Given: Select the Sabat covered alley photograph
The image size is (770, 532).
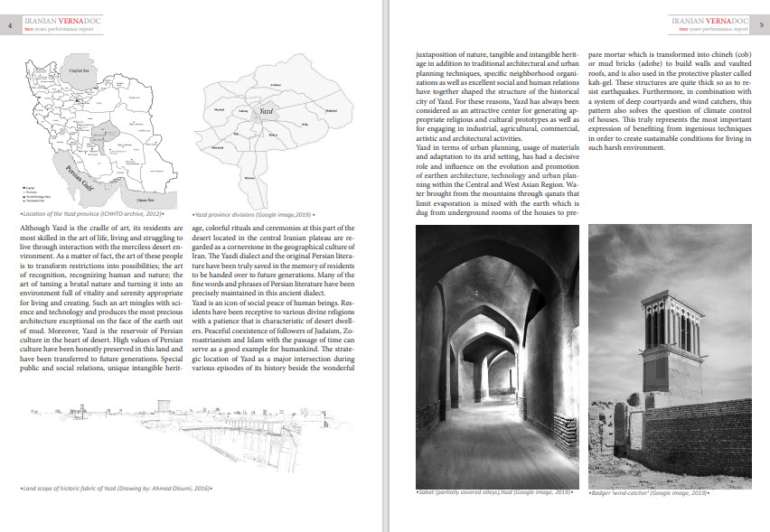Looking at the screenshot, I should click(497, 357).
